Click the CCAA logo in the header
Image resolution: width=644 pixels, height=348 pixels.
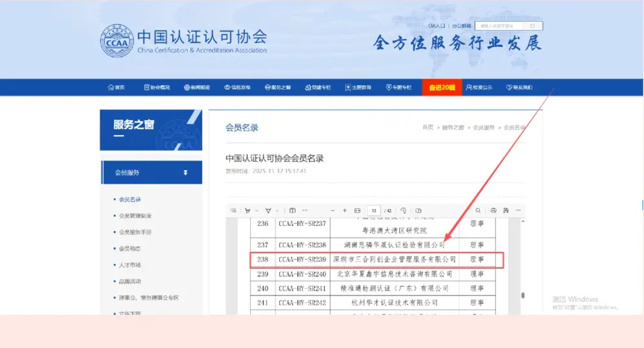(117, 41)
